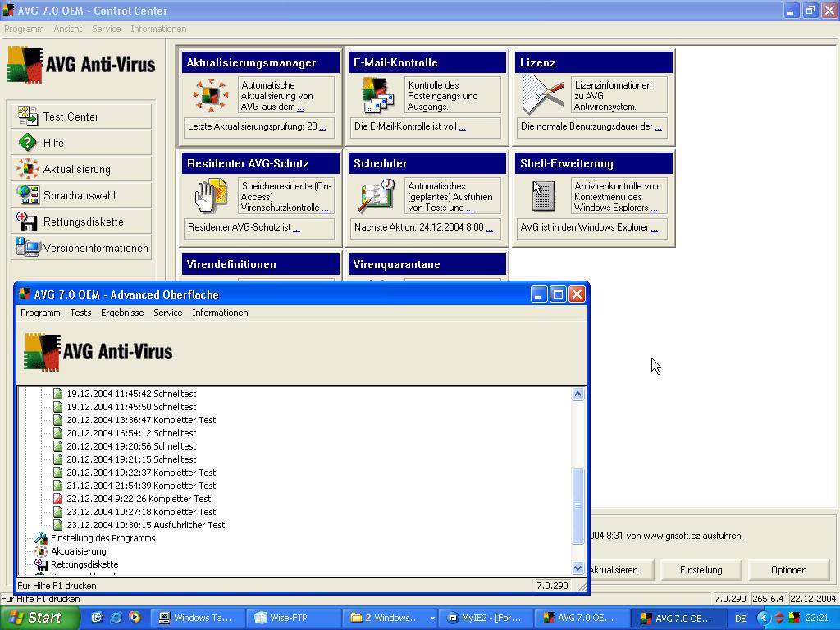Follow the link after Nachste Aktion 24.12.2004

(x=489, y=228)
